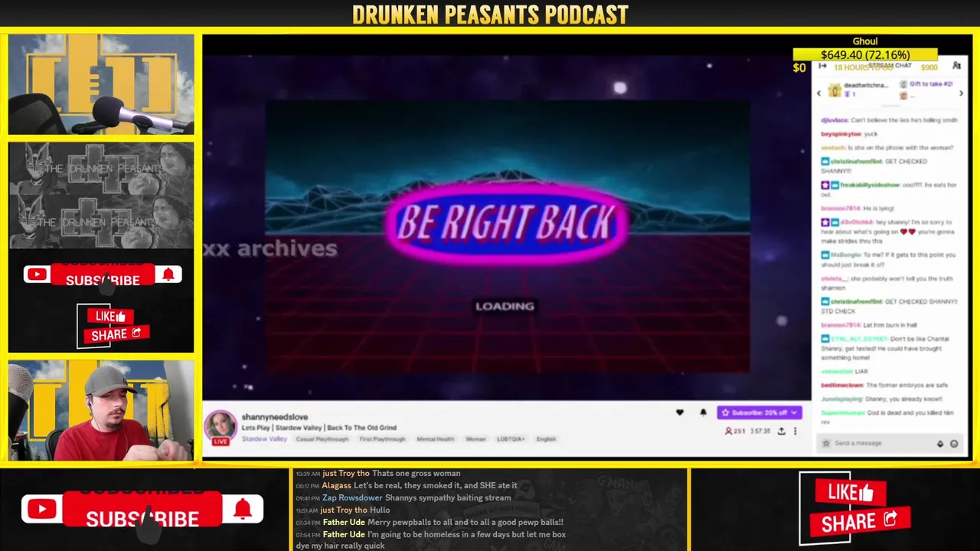Select the First Playthrough tag
The height and width of the screenshot is (551, 980).
tap(382, 439)
